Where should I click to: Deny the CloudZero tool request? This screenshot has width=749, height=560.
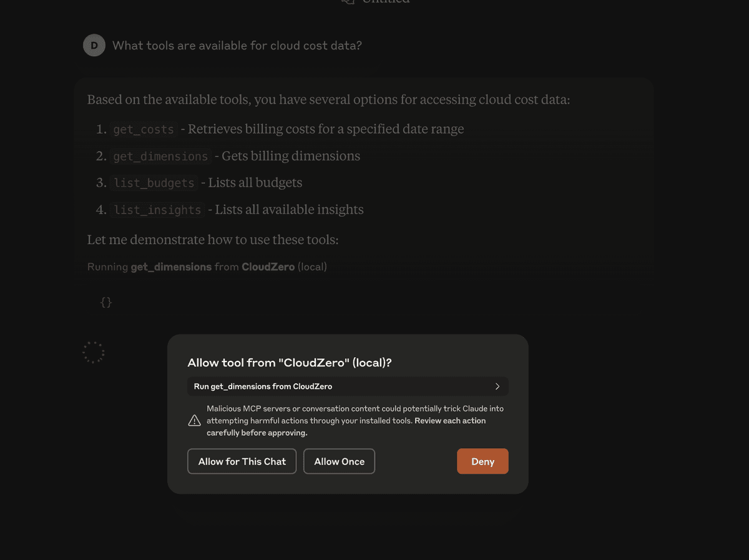[482, 461]
